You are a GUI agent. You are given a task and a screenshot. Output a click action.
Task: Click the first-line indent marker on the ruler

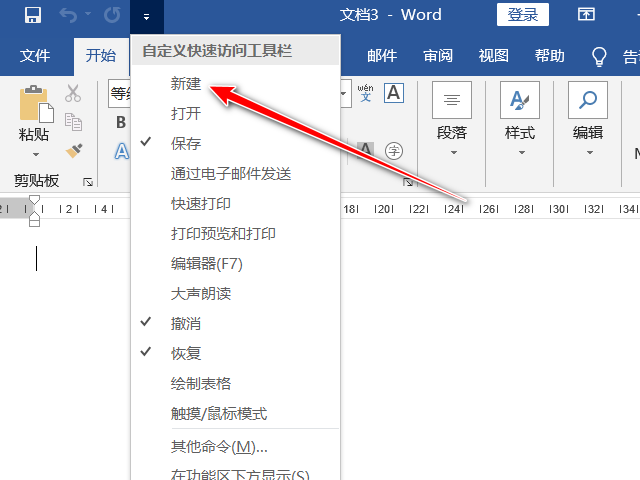coord(34,200)
